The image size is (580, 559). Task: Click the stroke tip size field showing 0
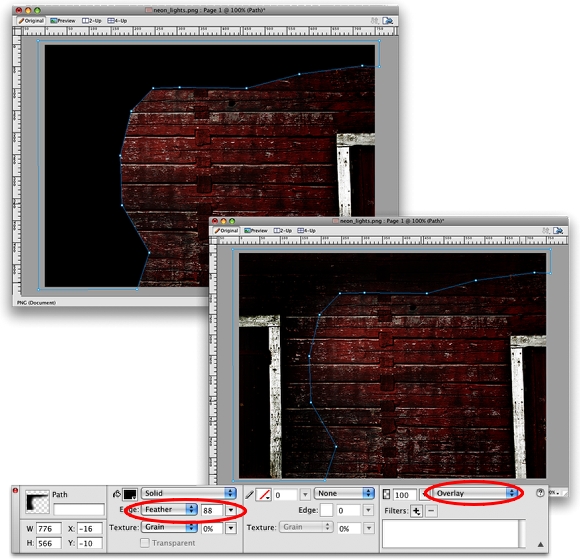pos(286,495)
